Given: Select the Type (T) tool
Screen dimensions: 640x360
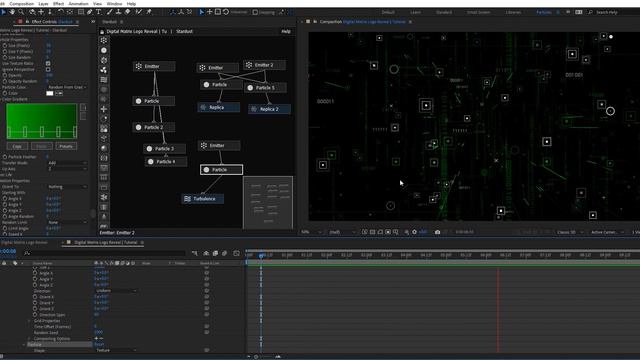Looking at the screenshot, I should pyautogui.click(x=98, y=12).
